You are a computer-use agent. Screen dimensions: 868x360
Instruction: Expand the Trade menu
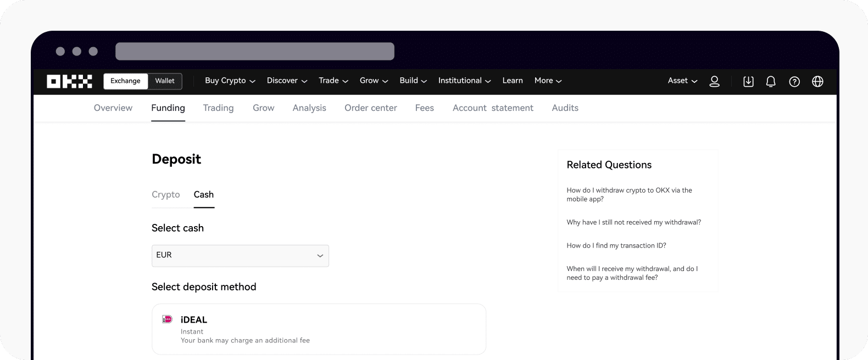point(333,81)
